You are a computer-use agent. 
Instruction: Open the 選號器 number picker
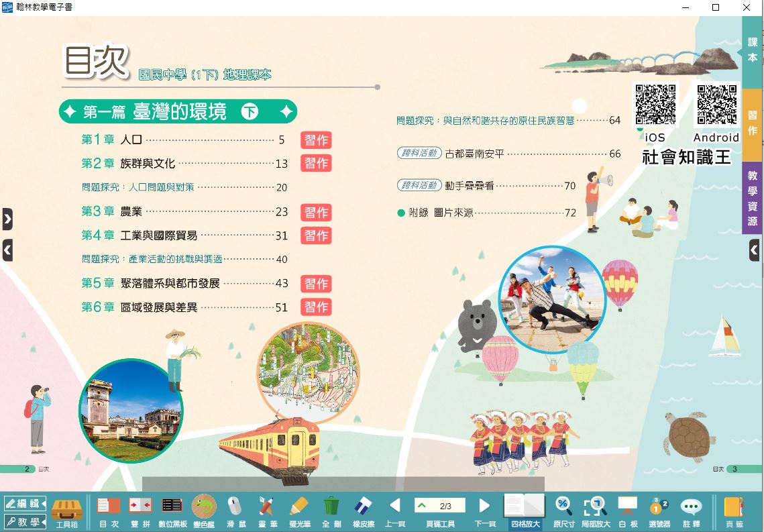659,511
